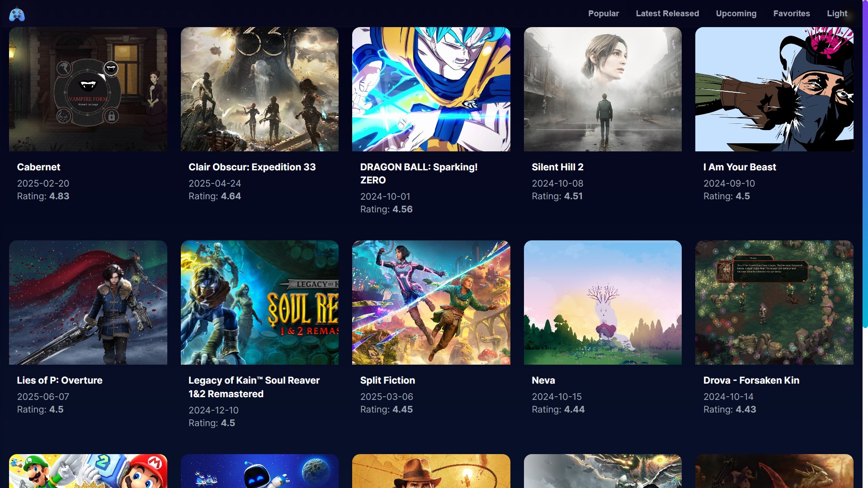Viewport: 868px width, 488px height.
Task: Open the Split Fiction cover art
Action: coord(431,302)
